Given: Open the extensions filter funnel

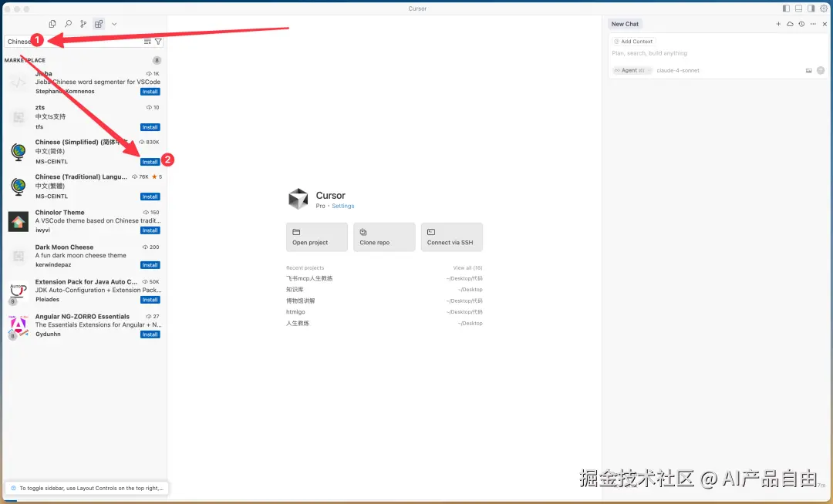Looking at the screenshot, I should 158,42.
